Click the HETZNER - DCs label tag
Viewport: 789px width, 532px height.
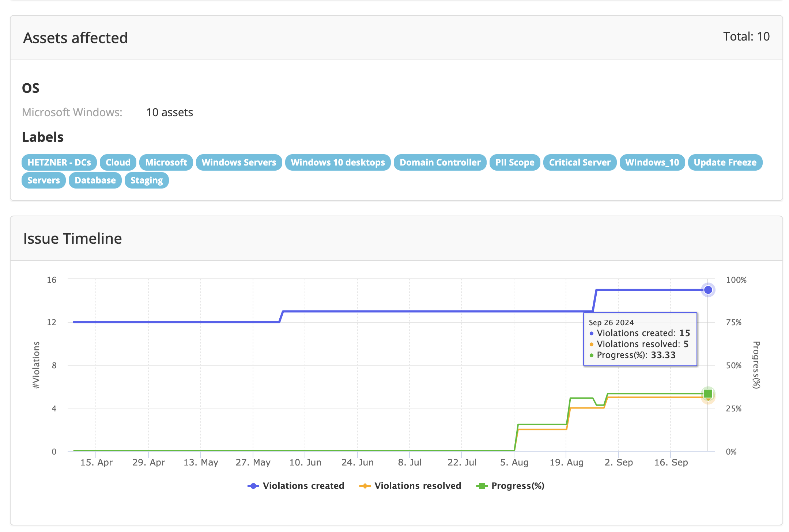(59, 162)
